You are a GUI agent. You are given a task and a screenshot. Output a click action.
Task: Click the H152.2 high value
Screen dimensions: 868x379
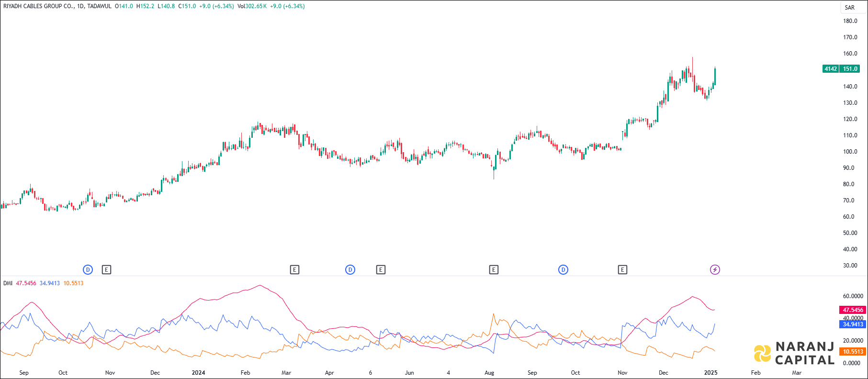click(145, 6)
